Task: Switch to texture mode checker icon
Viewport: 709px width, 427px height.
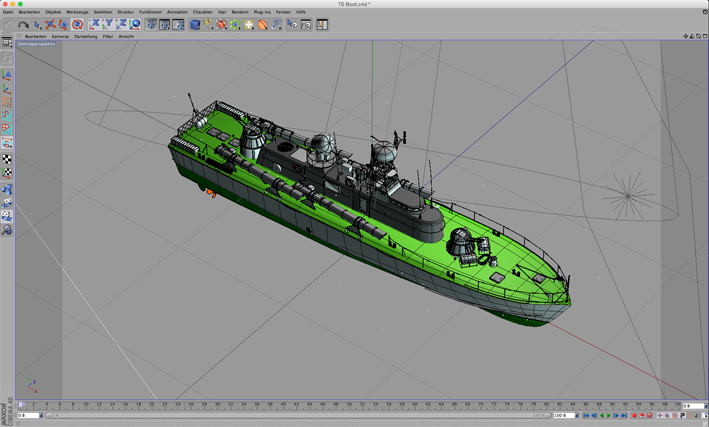Action: click(7, 159)
